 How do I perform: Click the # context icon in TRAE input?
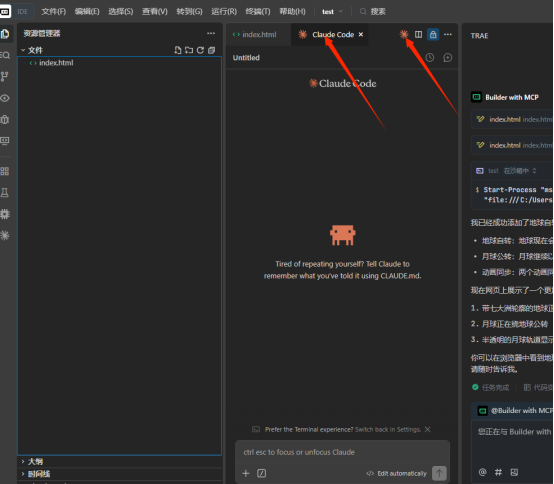498,472
